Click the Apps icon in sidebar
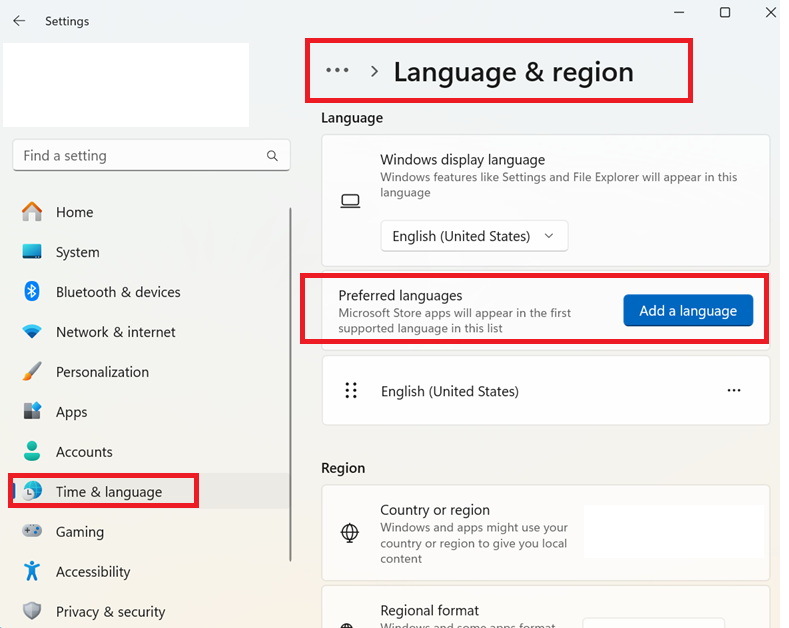This screenshot has height=628, width=789. [x=32, y=411]
